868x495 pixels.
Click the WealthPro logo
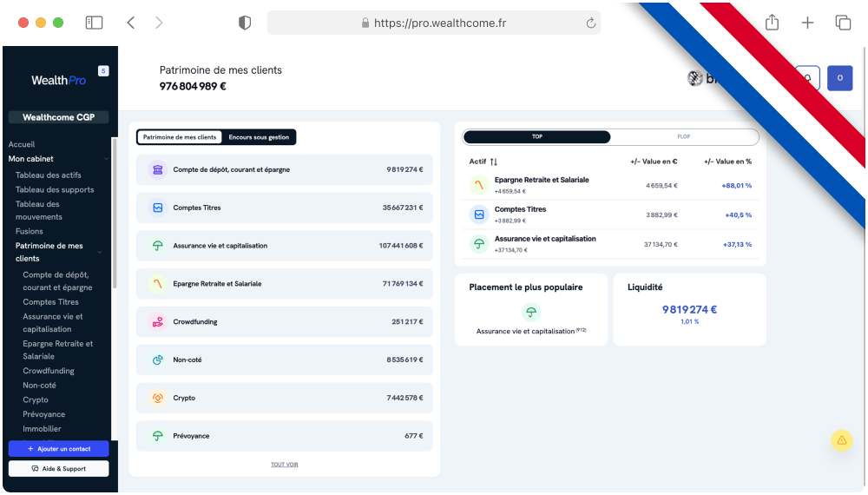tap(59, 80)
